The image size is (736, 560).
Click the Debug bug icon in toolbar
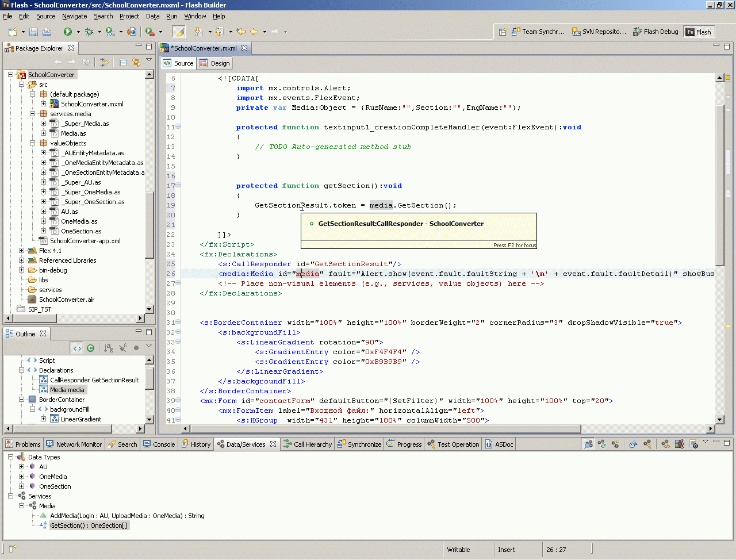point(89,32)
